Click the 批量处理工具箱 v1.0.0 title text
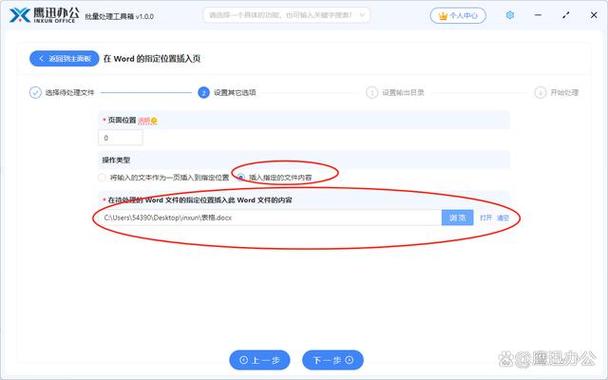Screen dimensions: 608x380 pyautogui.click(x=119, y=16)
